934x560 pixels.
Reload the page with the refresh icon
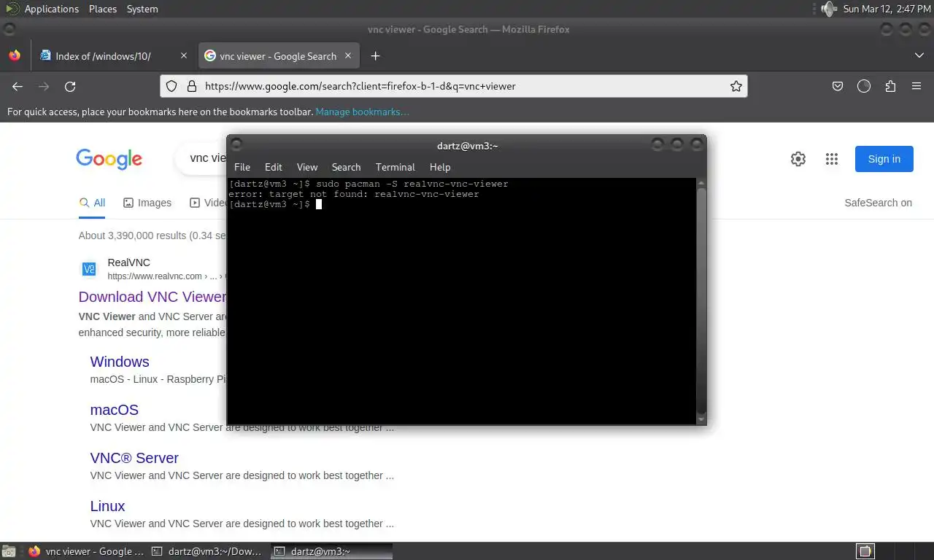[x=70, y=86]
